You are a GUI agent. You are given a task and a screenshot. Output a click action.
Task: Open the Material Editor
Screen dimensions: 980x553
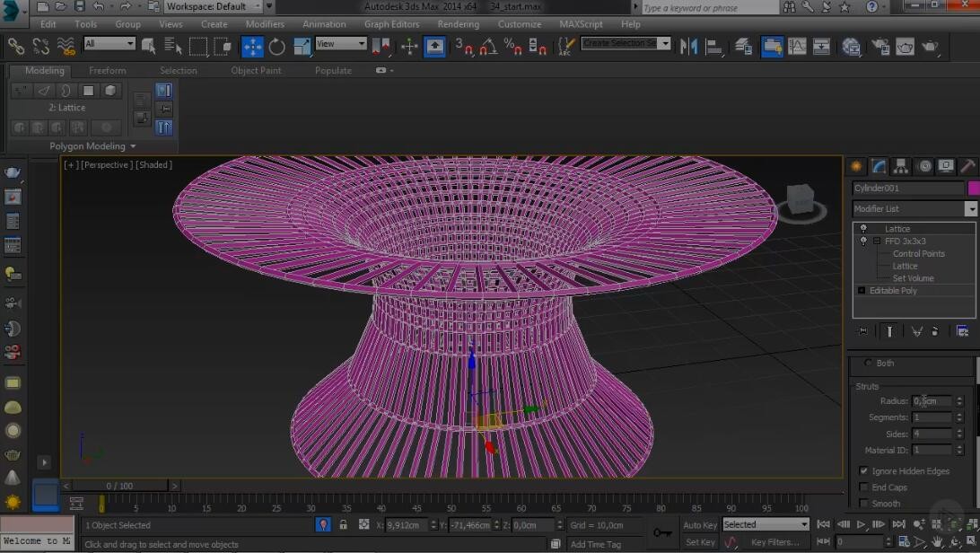[852, 47]
